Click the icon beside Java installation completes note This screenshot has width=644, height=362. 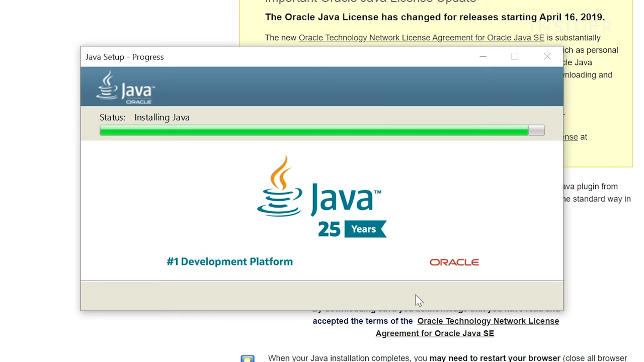click(248, 358)
